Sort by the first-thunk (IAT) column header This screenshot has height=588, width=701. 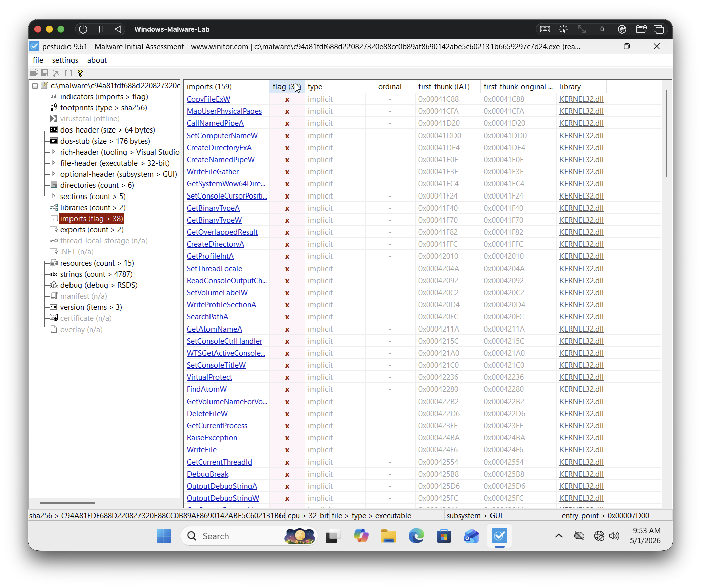click(x=448, y=86)
